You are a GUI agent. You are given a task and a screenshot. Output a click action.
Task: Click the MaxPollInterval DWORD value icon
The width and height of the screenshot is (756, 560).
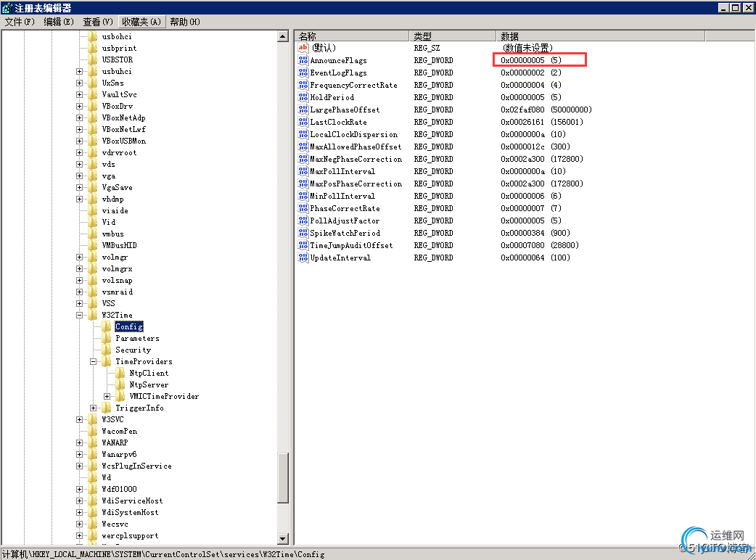click(x=303, y=171)
